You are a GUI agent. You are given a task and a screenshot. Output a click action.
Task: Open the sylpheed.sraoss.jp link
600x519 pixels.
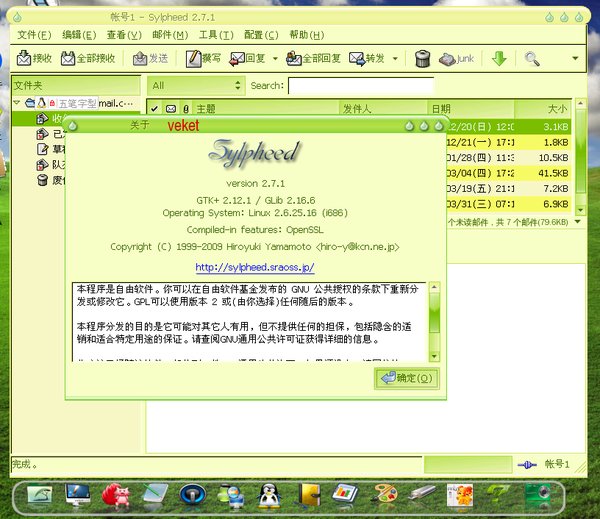pos(255,267)
